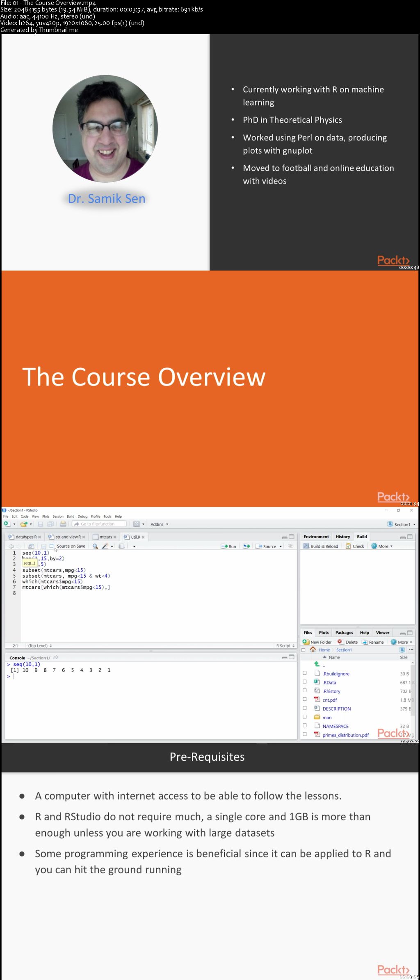Screen dimensions: 420x980
Task: Click the compile report notebook icon
Action: pos(121,546)
